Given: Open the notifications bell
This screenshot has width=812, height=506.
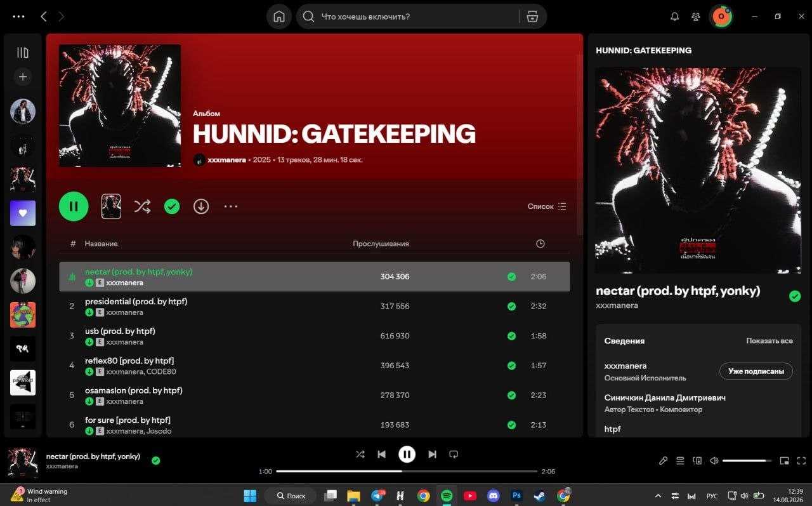Looking at the screenshot, I should click(674, 17).
